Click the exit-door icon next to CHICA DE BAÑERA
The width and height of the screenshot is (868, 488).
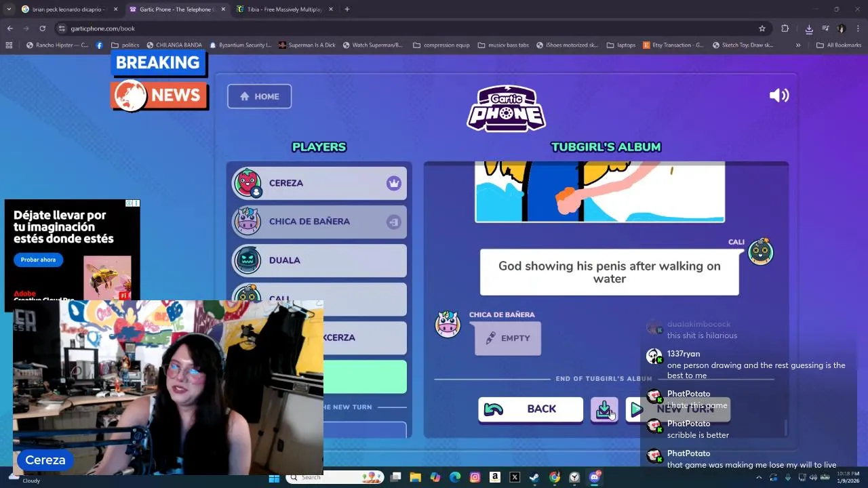pyautogui.click(x=394, y=222)
